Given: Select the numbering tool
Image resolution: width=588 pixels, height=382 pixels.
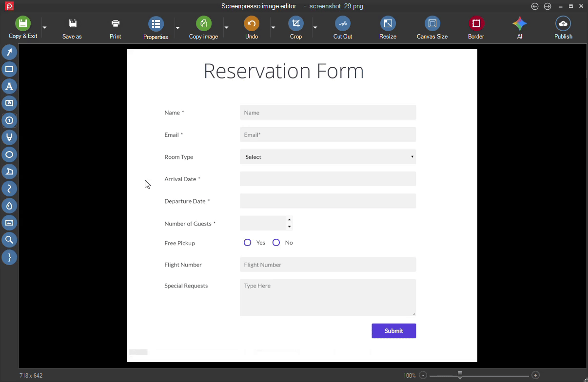Looking at the screenshot, I should (9, 120).
